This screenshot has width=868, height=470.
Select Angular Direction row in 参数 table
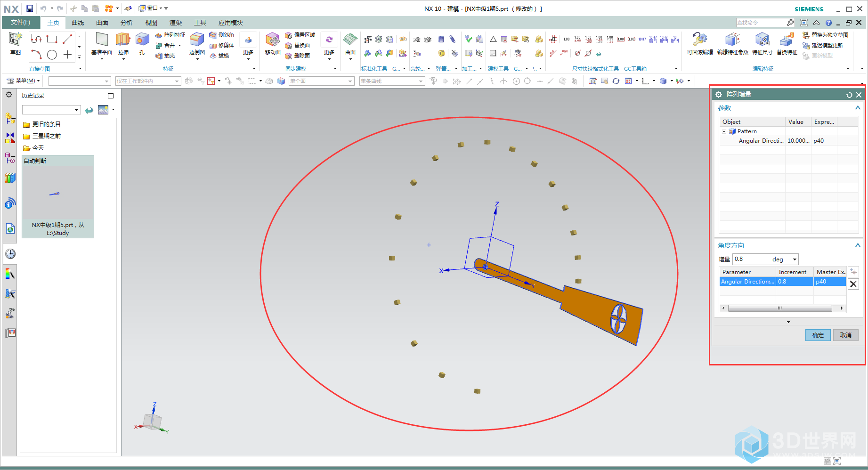point(789,141)
